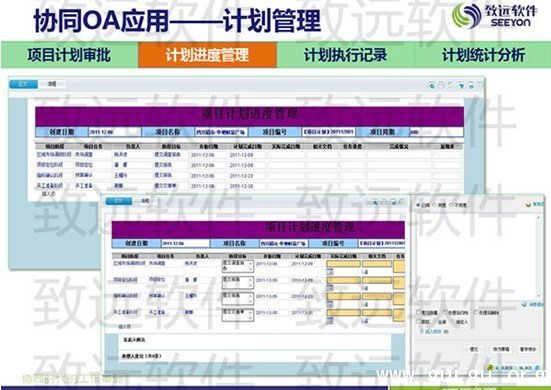Click the Seeyon logo at top right

click(x=494, y=16)
